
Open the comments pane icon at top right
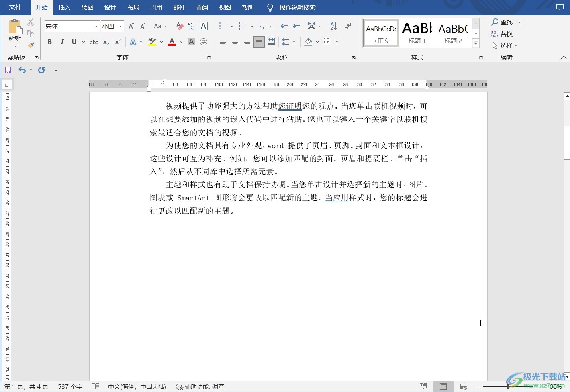click(x=560, y=8)
